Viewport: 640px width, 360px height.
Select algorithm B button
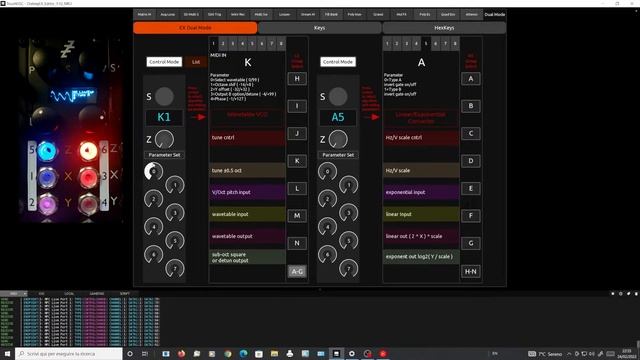[x=471, y=106]
